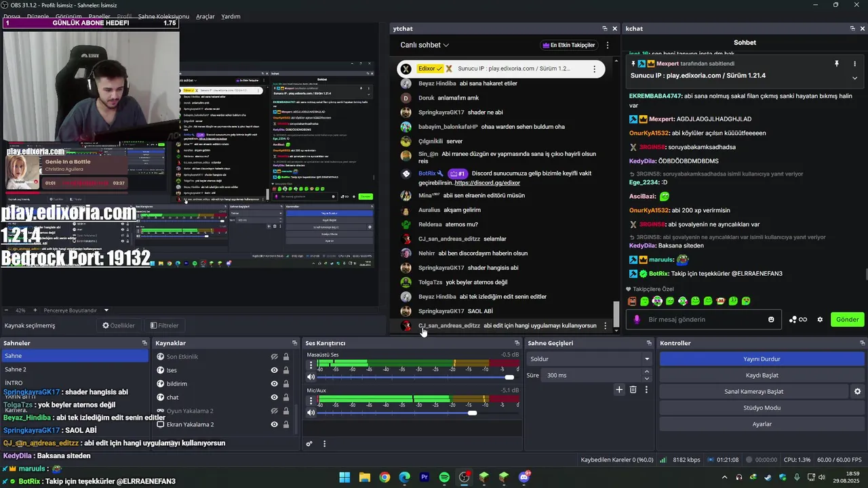Toggle lock on Son Etkinlik source

[x=286, y=357]
